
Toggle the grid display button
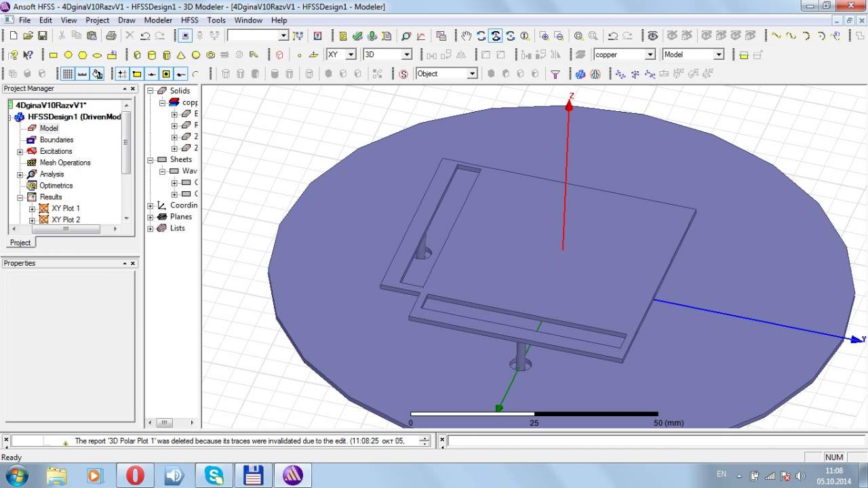(x=68, y=74)
